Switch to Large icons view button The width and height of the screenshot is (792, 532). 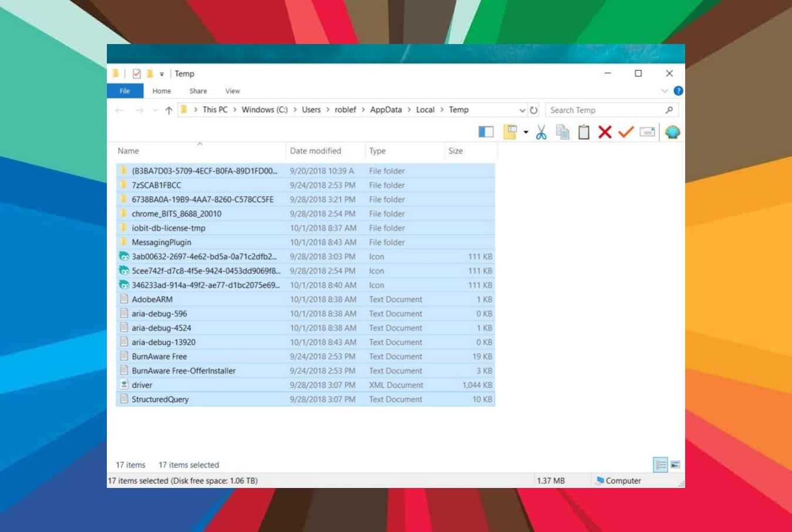click(675, 464)
